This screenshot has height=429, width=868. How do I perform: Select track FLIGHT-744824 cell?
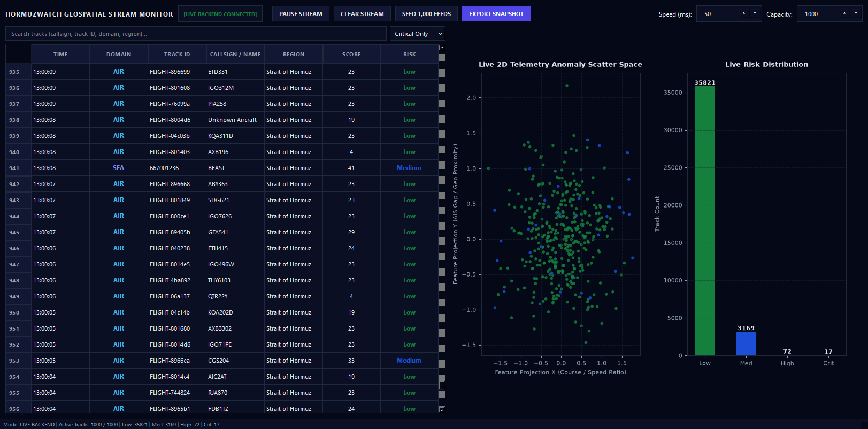pos(177,393)
